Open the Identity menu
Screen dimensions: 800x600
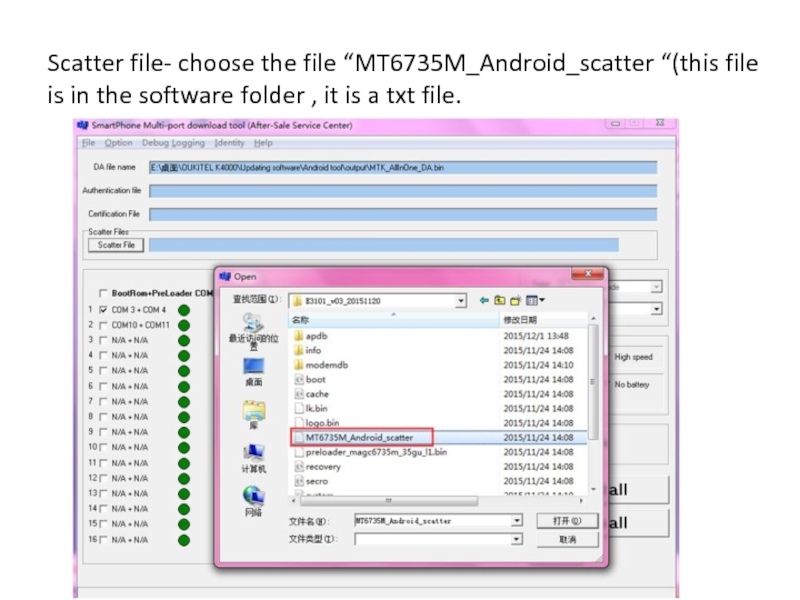pyautogui.click(x=229, y=143)
